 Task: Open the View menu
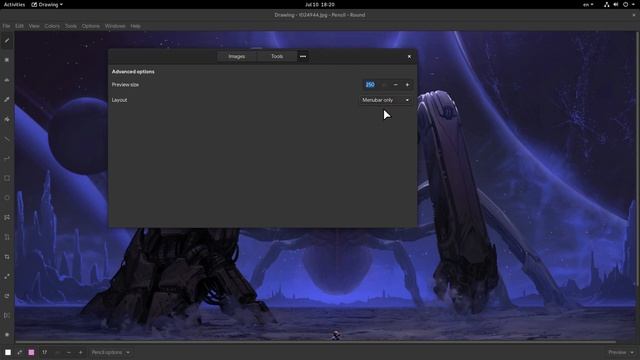point(34,26)
